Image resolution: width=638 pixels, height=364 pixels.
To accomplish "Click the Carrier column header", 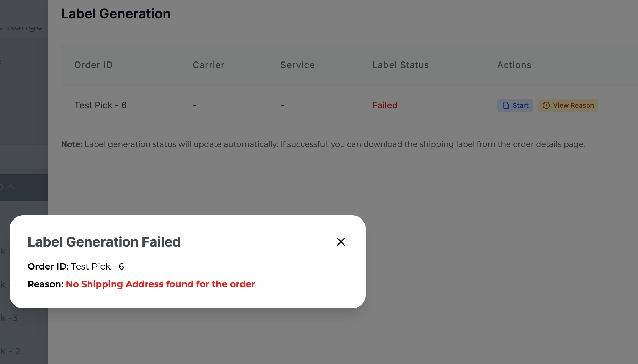I will click(208, 65).
